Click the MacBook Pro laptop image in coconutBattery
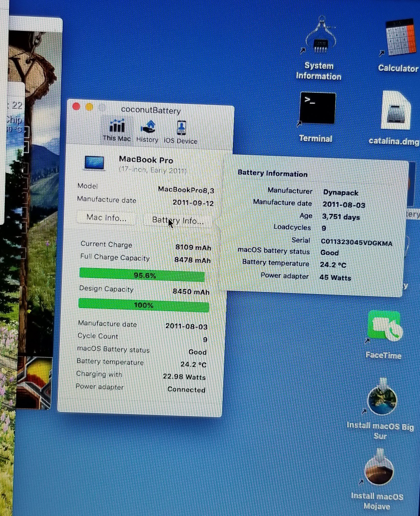420x516 pixels. click(94, 163)
